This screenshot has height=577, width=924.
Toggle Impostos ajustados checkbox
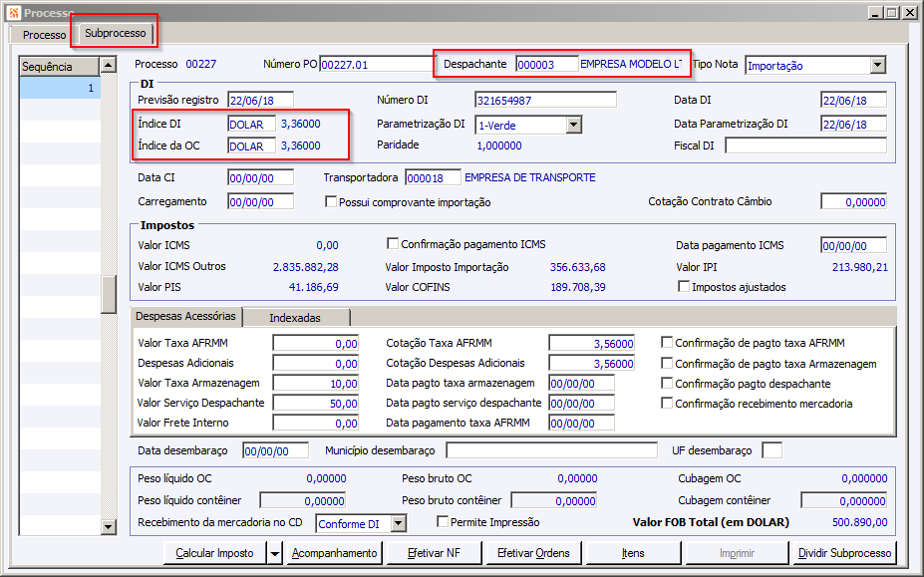684,286
